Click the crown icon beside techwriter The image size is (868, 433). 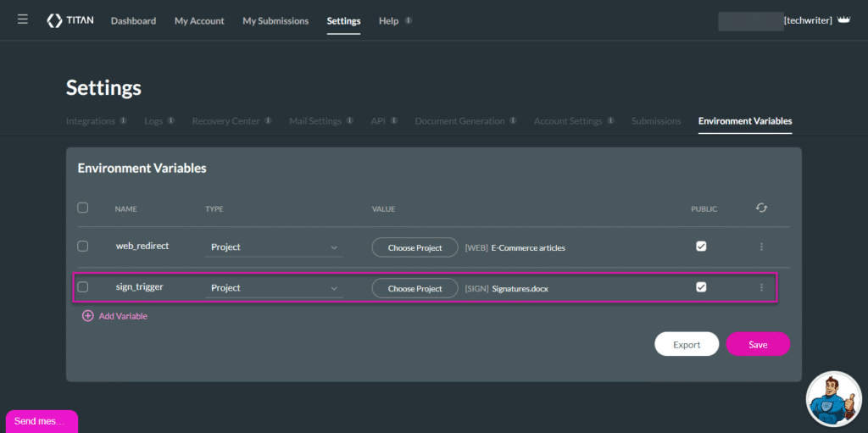[843, 20]
